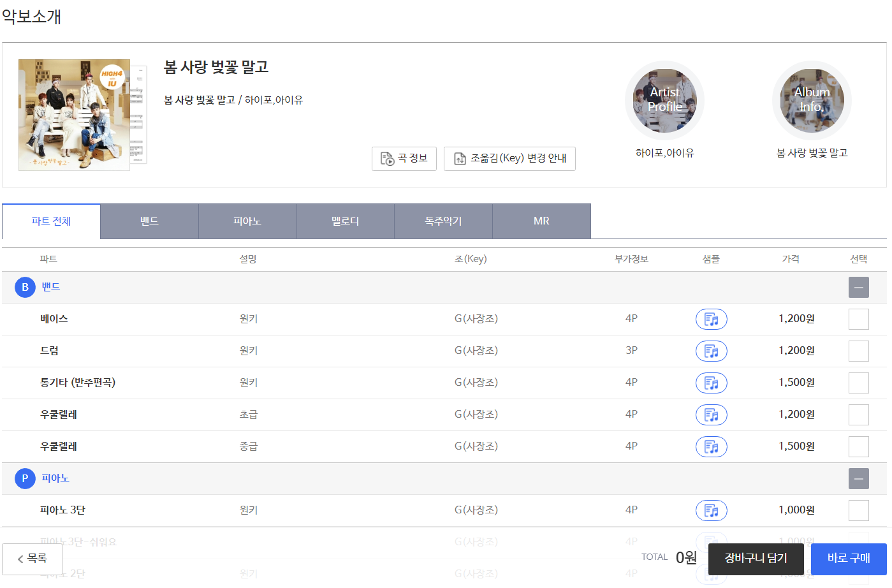The height and width of the screenshot is (588, 892).
Task: Switch to the 멜로디 tab
Action: tap(346, 221)
